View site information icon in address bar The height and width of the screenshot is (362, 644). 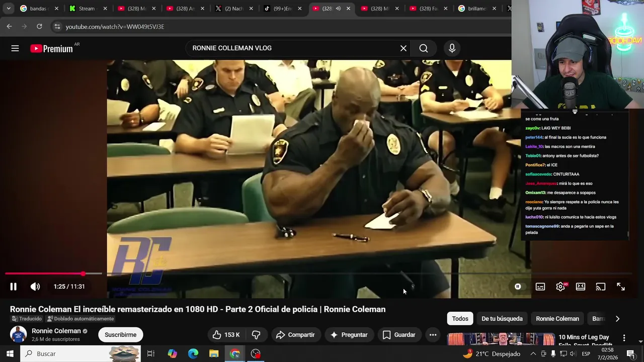point(57,26)
